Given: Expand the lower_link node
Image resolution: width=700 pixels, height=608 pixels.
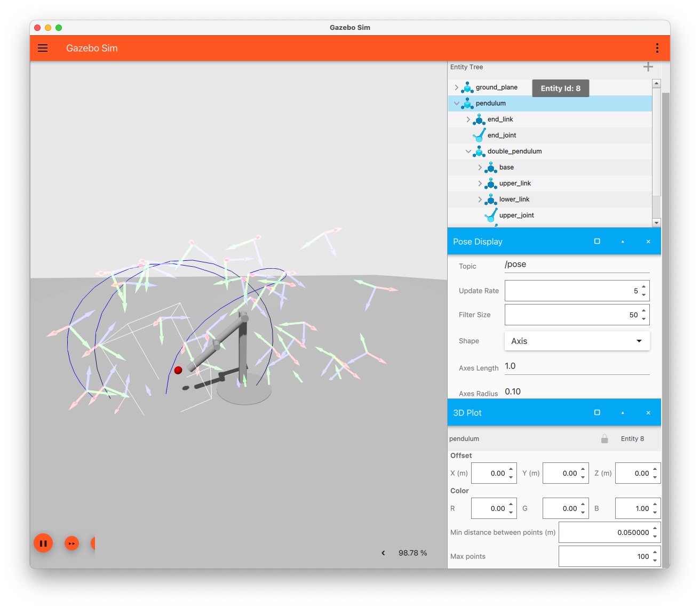Looking at the screenshot, I should pos(480,199).
